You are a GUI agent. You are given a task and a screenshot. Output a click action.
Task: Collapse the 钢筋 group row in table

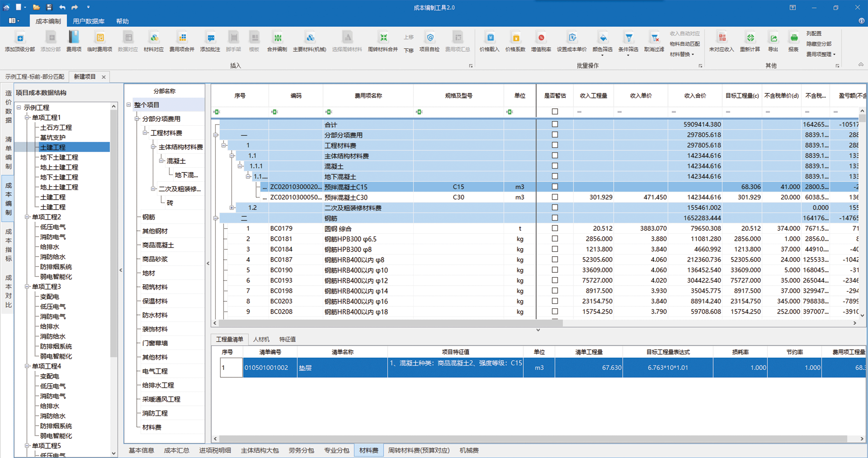216,218
